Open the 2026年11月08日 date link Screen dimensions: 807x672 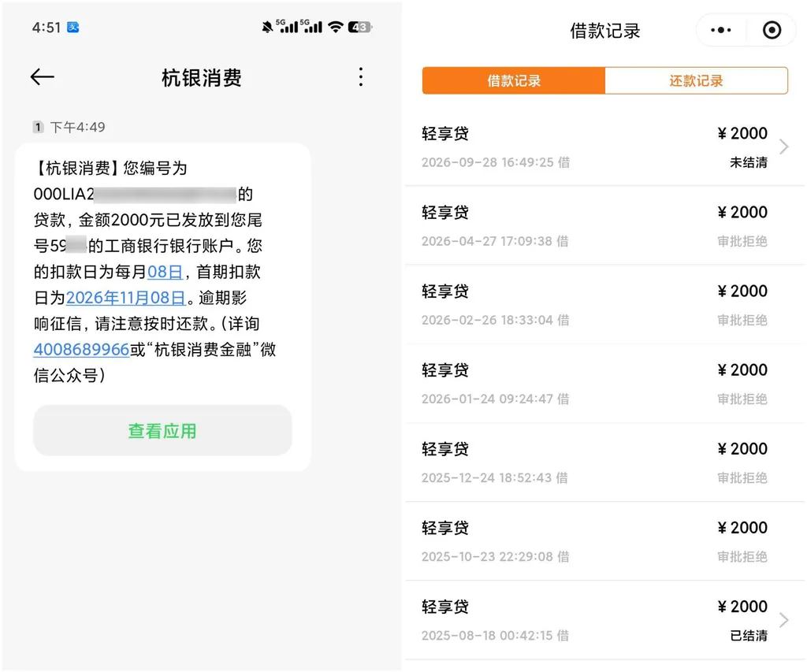(x=125, y=298)
